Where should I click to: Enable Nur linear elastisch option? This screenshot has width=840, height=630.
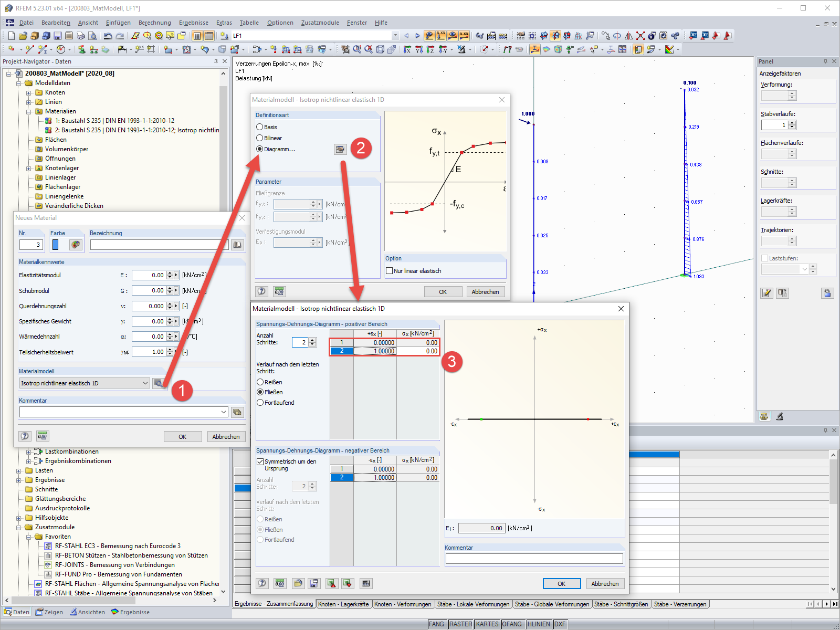click(x=389, y=271)
